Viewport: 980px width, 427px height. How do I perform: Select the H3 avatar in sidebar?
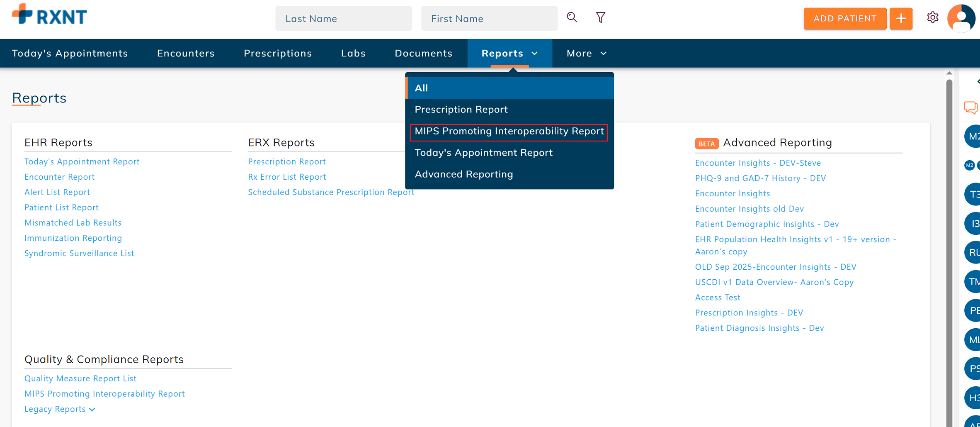(x=973, y=398)
